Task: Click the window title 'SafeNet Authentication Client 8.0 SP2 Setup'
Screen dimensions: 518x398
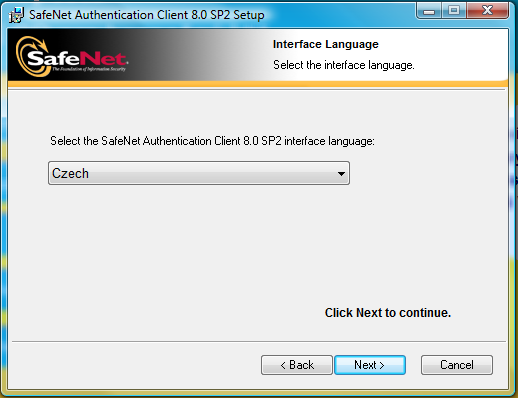Action: [147, 15]
